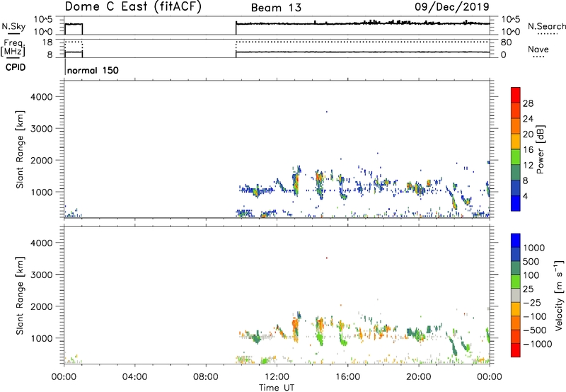Click the power scale value 28
566x392 pixels.
tap(528, 103)
